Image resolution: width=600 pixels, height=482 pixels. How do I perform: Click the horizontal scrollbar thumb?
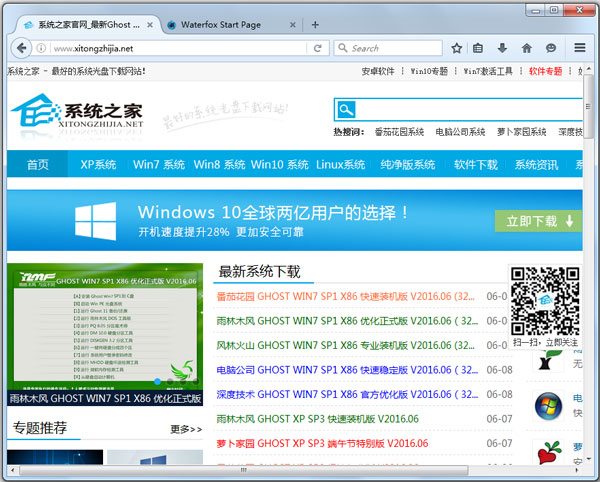click(x=243, y=470)
